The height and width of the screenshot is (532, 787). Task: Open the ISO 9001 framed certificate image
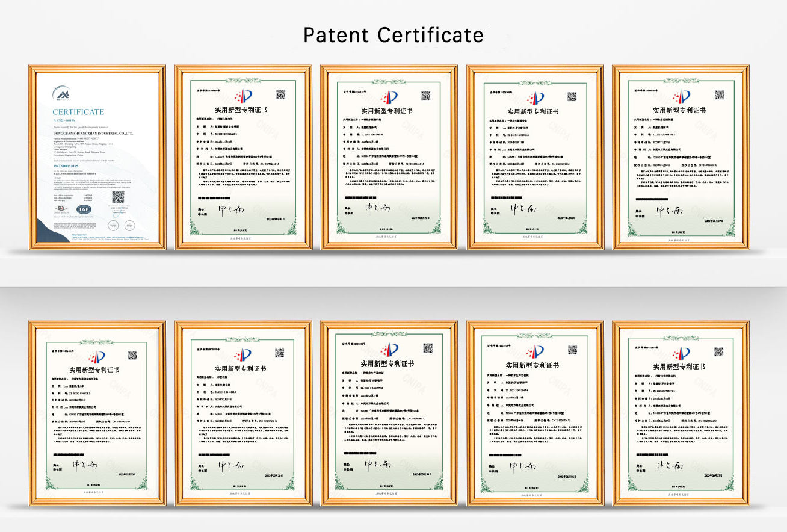[x=97, y=157]
